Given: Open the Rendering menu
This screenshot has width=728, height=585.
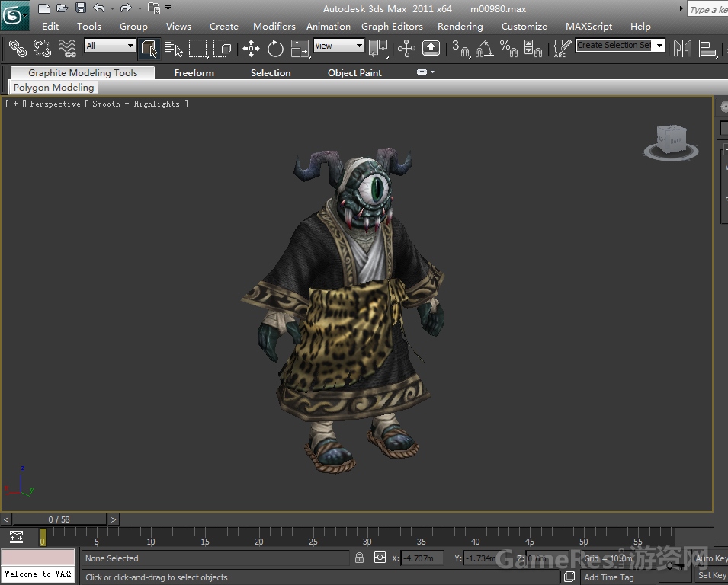Looking at the screenshot, I should (x=460, y=27).
